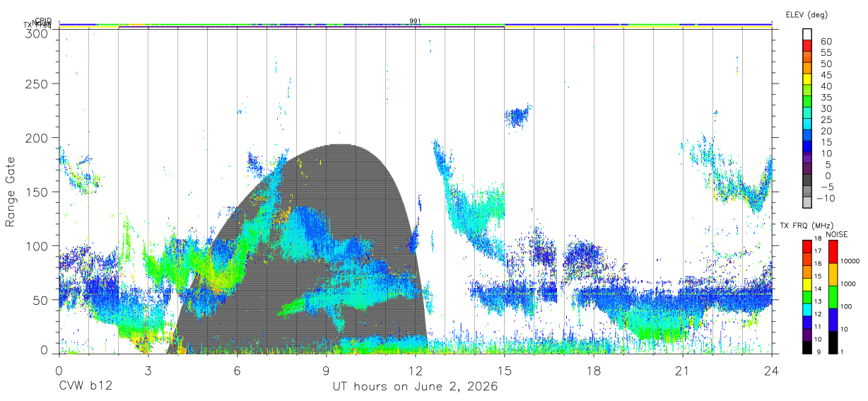Select the yellow 40–45 degree elevation swatch
Viewport: 868px width, 401px height.
tap(807, 80)
